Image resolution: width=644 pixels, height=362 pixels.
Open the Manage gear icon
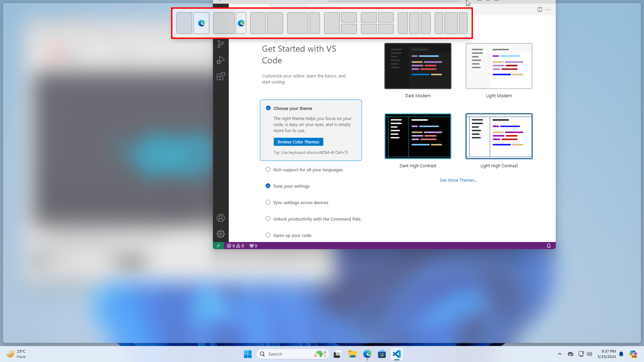pyautogui.click(x=220, y=234)
